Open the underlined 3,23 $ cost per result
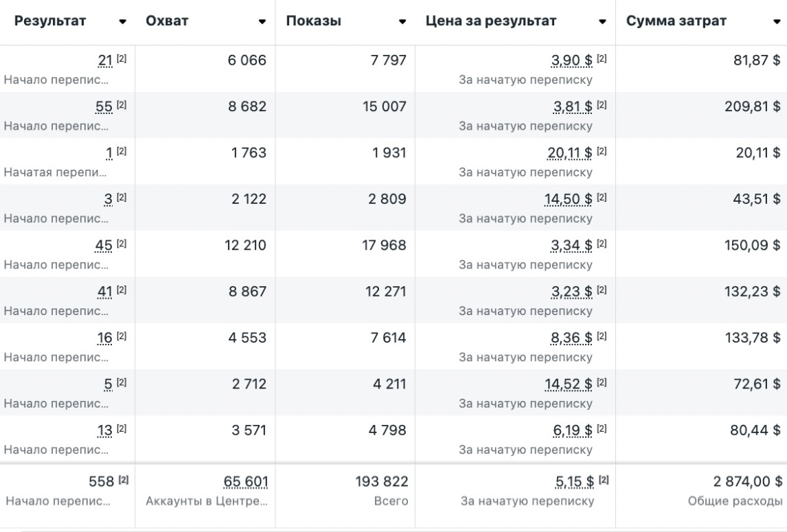This screenshot has height=532, width=787. coord(572,292)
